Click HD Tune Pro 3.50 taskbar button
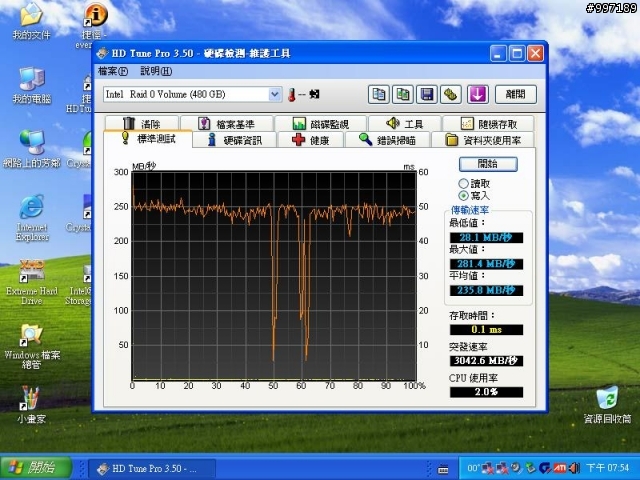Viewport: 640px width, 480px height. click(x=152, y=468)
